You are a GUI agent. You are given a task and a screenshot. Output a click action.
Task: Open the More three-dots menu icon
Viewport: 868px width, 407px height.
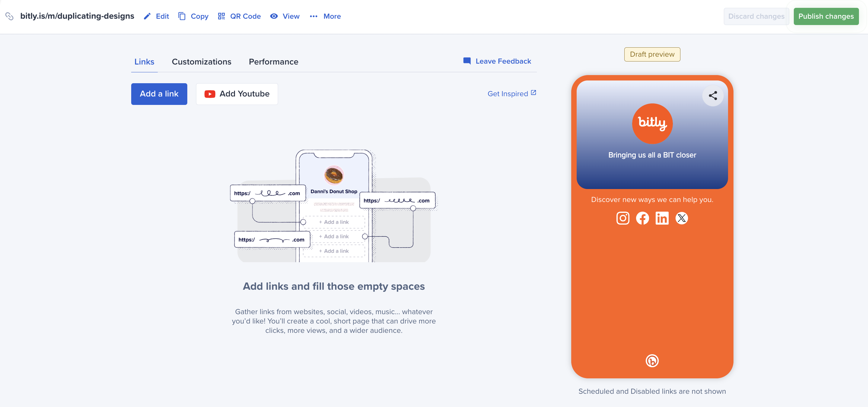314,16
